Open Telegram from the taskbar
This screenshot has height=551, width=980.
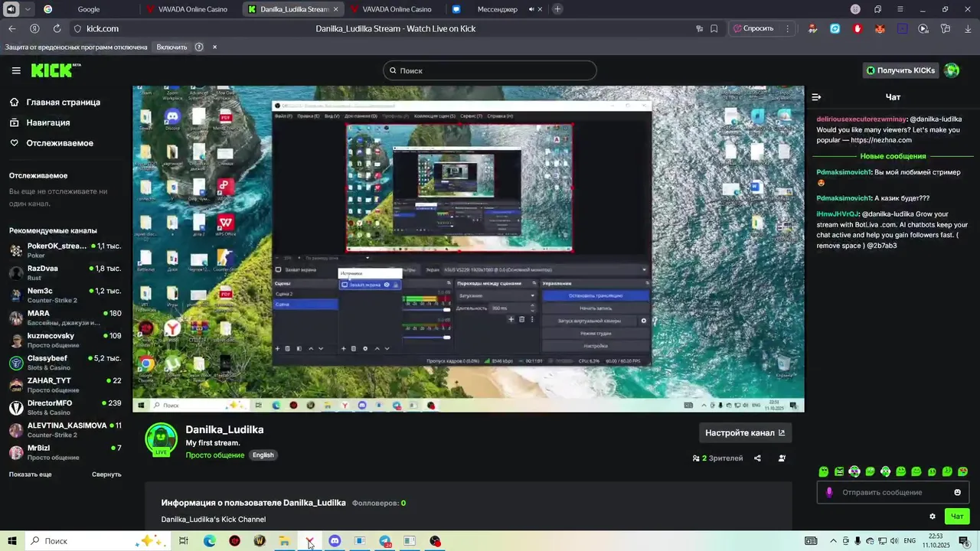(384, 541)
